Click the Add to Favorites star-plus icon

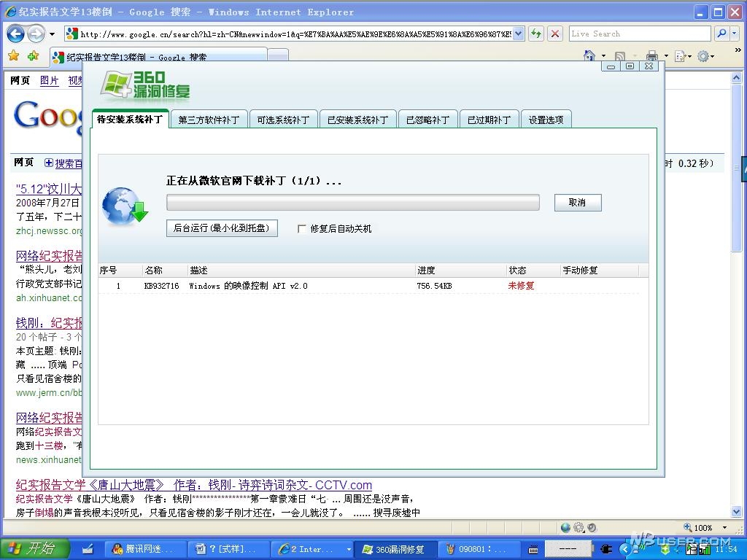[x=33, y=56]
